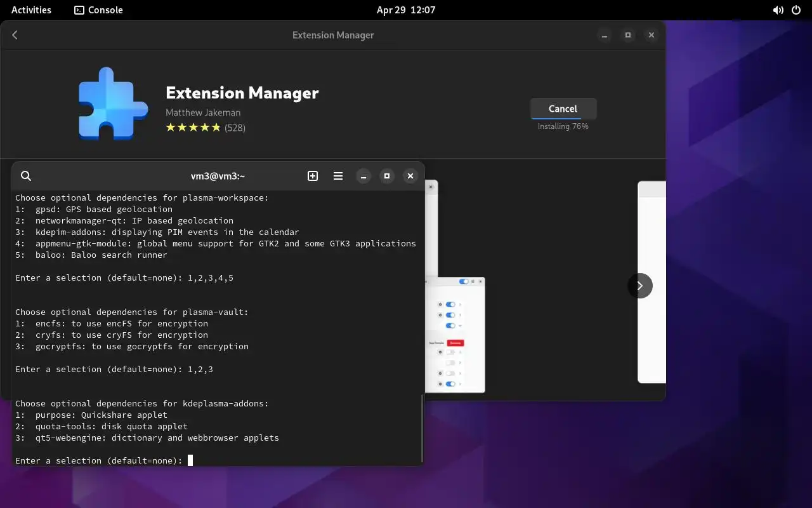Click the partially visible next screenshot on the right
The height and width of the screenshot is (508, 812).
click(x=652, y=282)
